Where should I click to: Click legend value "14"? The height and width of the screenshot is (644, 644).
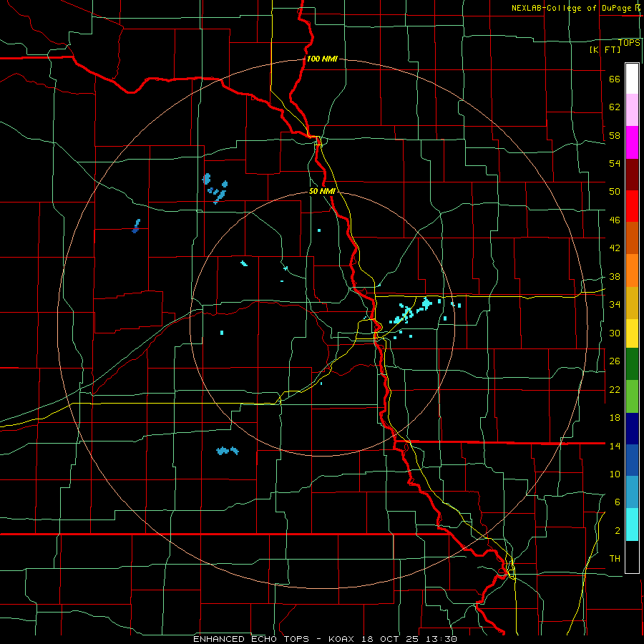coord(615,446)
